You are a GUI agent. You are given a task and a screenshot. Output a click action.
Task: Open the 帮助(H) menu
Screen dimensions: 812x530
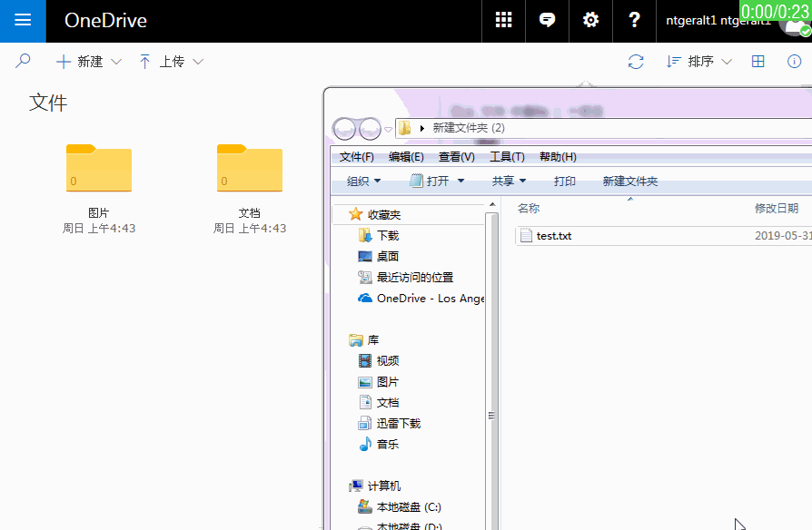click(x=558, y=157)
